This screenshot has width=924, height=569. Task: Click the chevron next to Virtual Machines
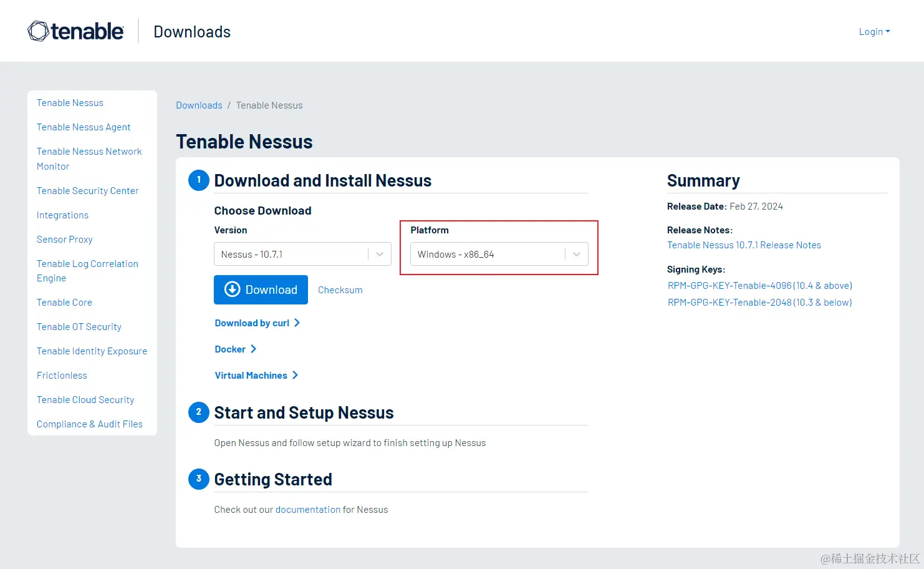[x=295, y=375]
